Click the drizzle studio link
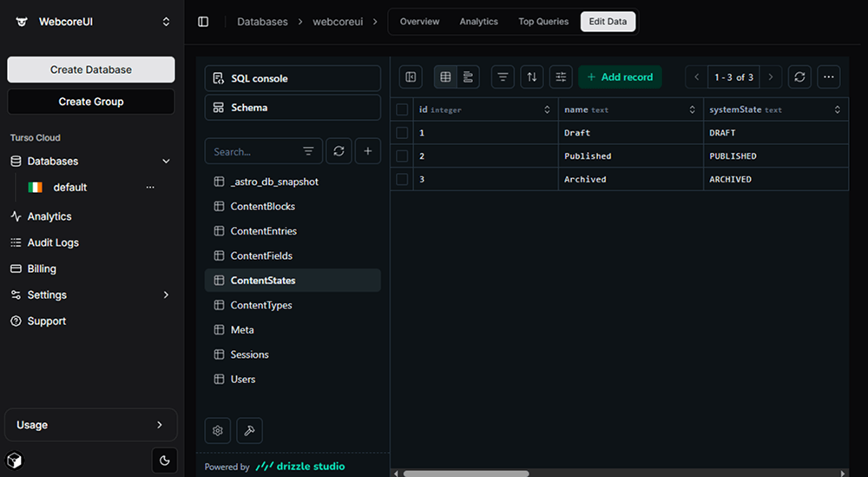 (300, 467)
